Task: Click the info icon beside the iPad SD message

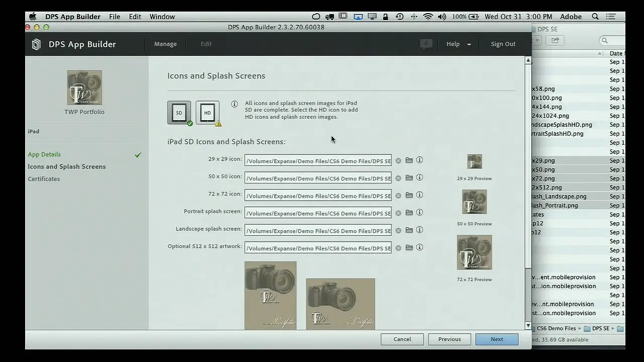Action: pyautogui.click(x=234, y=104)
